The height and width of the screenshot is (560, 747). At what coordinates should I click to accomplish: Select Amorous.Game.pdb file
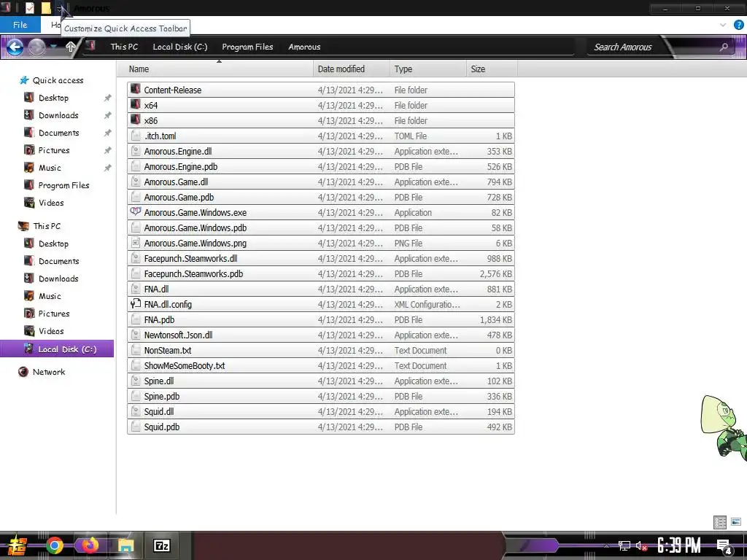pyautogui.click(x=321, y=197)
